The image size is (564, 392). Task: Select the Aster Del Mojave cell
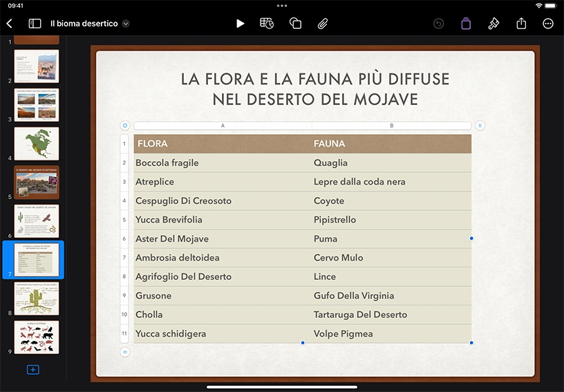pos(223,239)
